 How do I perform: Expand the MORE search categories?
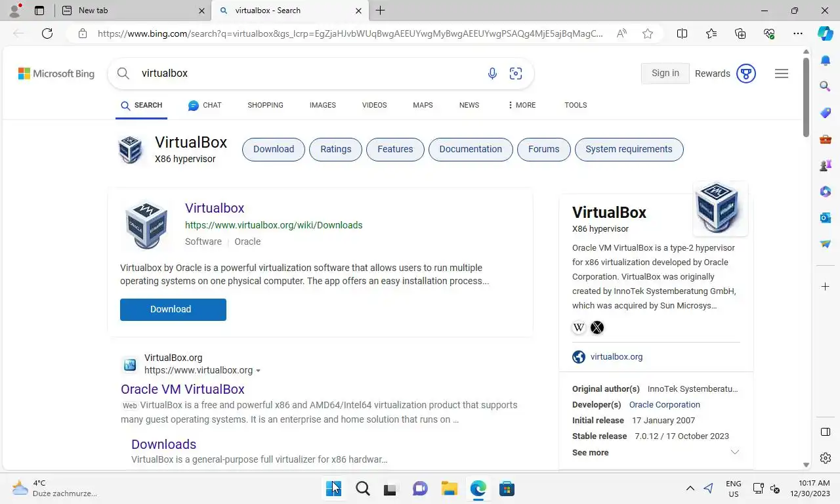click(x=522, y=105)
